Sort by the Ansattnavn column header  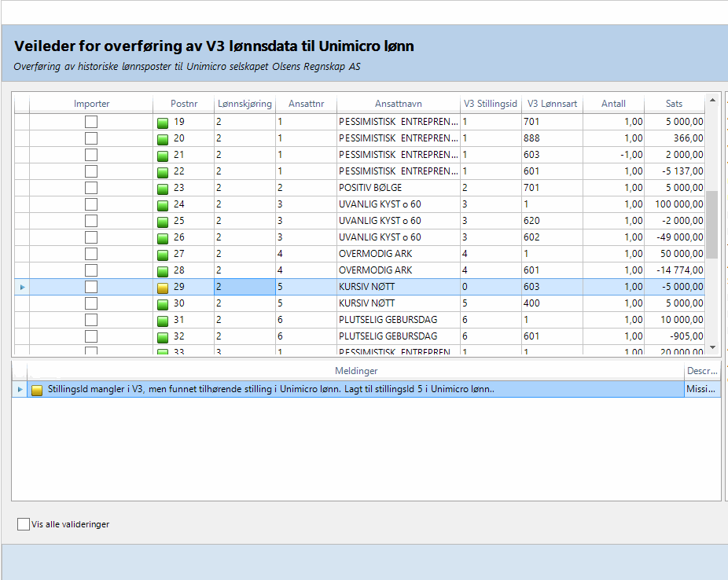pos(398,104)
